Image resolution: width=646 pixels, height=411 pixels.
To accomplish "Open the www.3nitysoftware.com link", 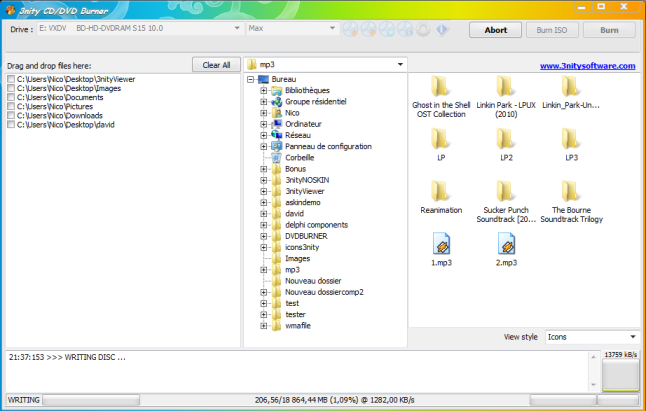I will [x=587, y=66].
